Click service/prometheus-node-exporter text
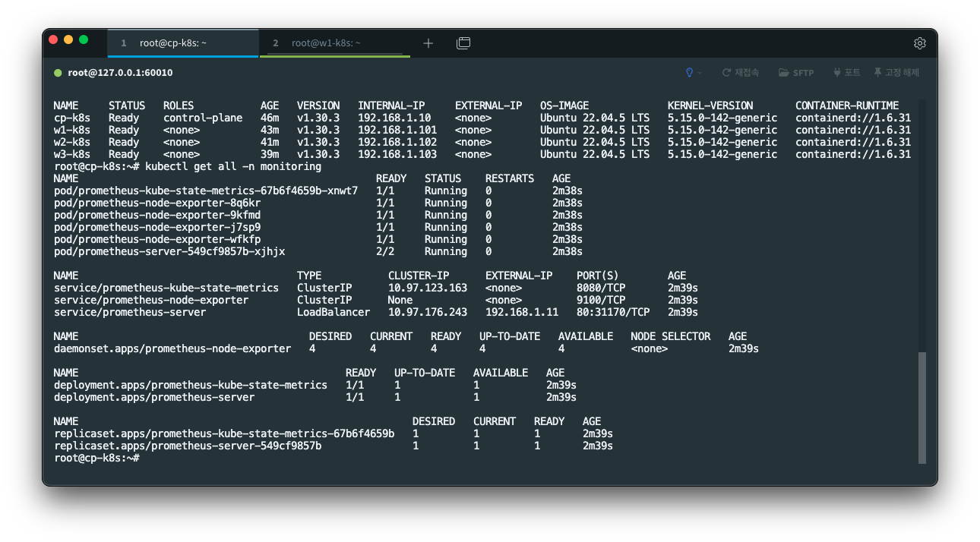 [x=151, y=300]
